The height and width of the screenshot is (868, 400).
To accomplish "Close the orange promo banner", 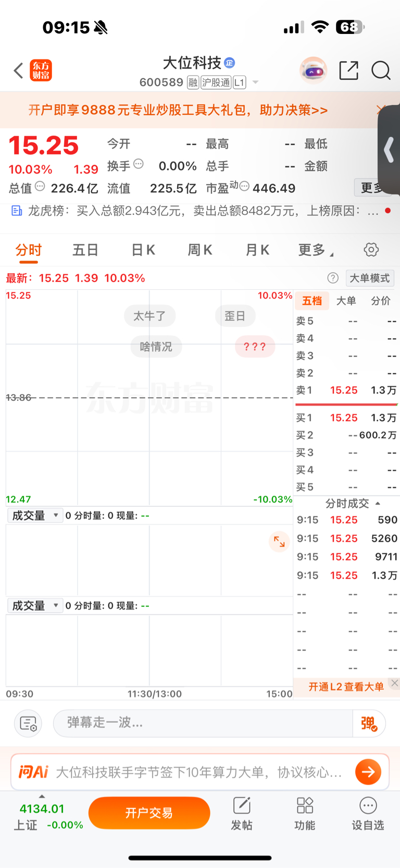I will click(x=380, y=109).
